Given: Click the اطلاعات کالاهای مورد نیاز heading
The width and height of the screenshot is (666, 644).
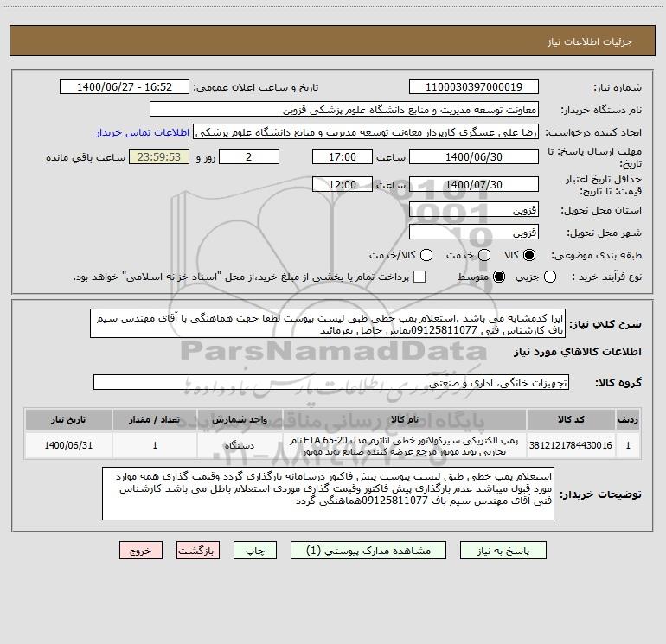Looking at the screenshot, I should pos(577,352).
